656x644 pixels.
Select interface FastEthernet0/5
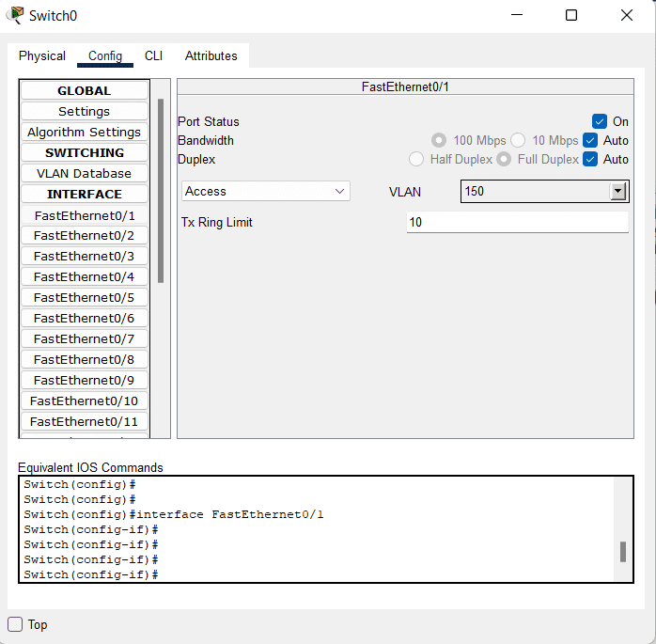pyautogui.click(x=84, y=297)
